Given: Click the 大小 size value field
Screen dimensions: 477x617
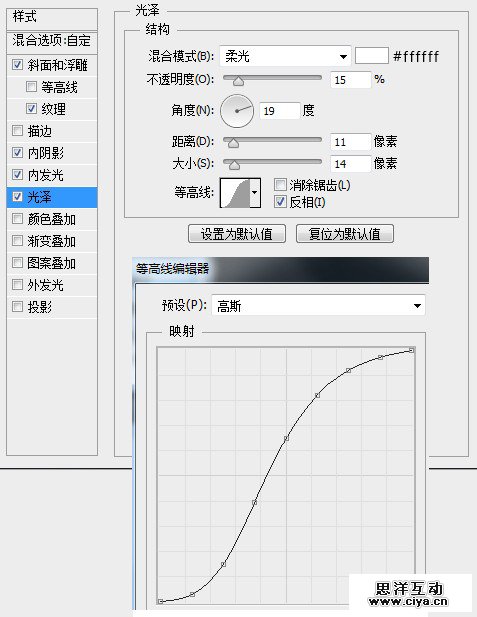Looking at the screenshot, I should [350, 164].
